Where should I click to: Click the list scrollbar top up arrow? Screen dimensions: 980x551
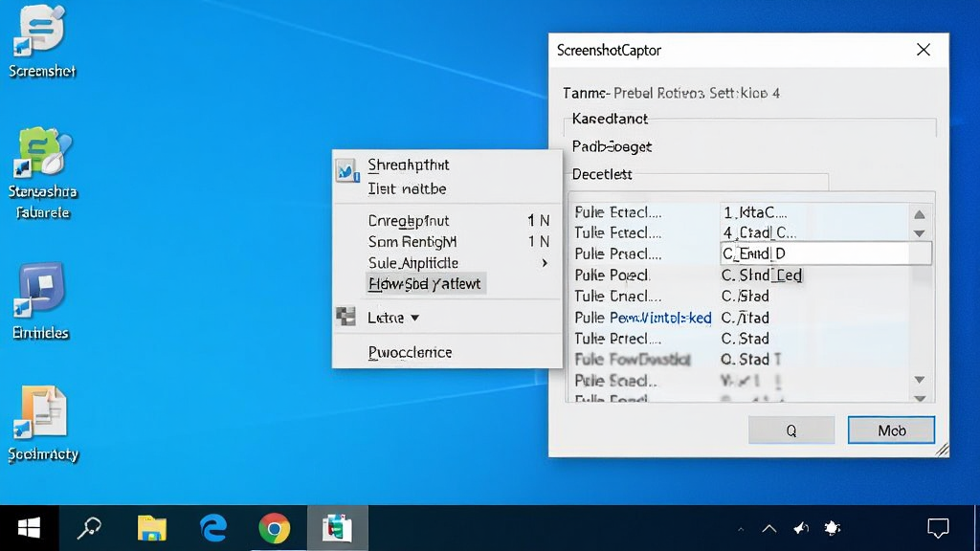(x=920, y=214)
